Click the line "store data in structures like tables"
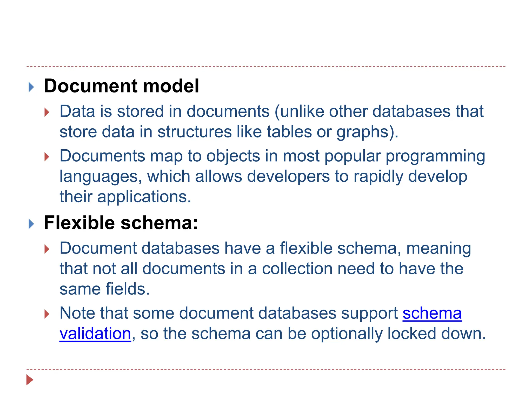 coord(229,132)
